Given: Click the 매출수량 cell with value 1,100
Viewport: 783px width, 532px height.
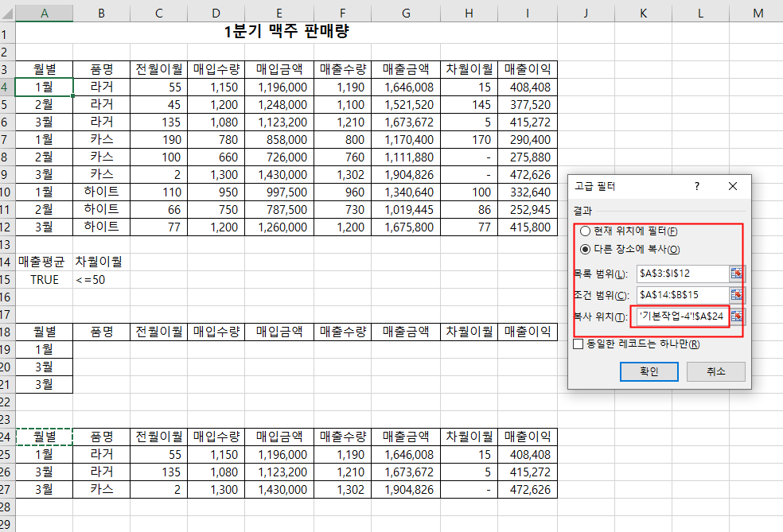Looking at the screenshot, I should point(342,105).
